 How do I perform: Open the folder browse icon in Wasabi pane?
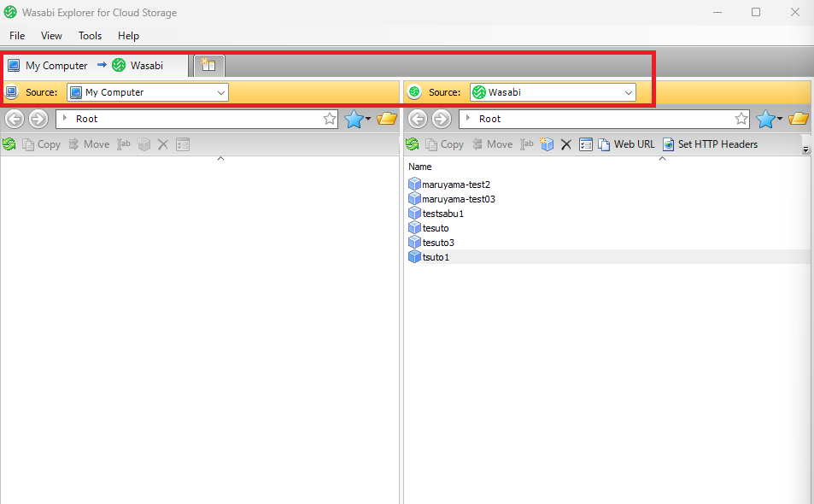[799, 119]
